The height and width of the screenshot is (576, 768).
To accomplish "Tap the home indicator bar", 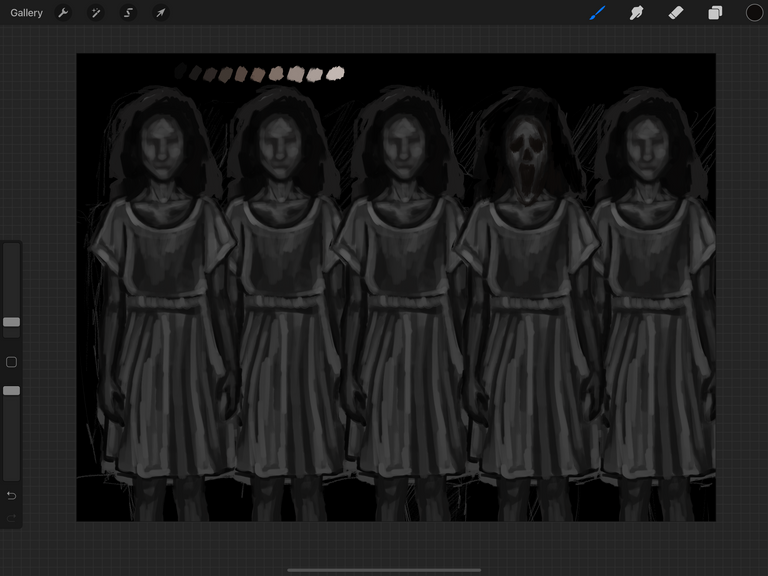I will pos(384,570).
